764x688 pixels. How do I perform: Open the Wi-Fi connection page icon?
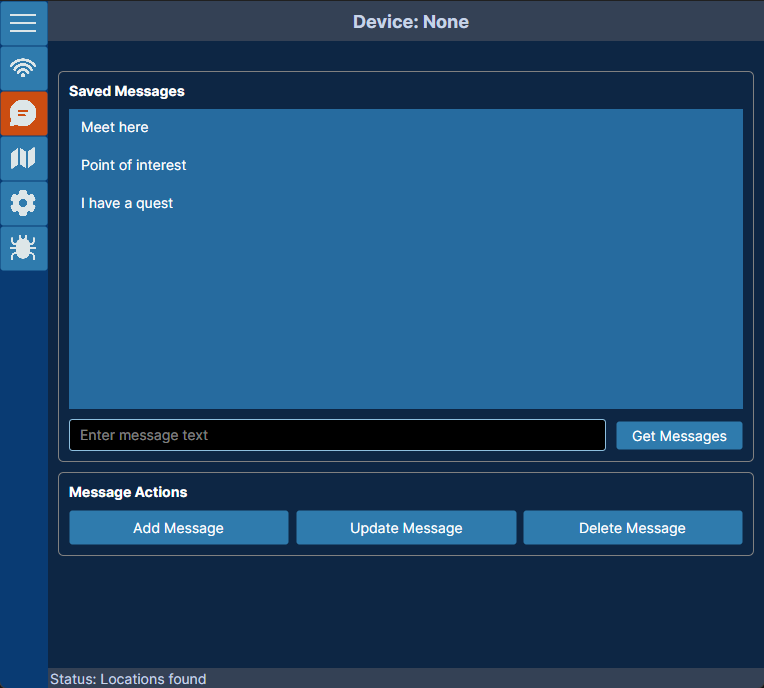coord(23,68)
